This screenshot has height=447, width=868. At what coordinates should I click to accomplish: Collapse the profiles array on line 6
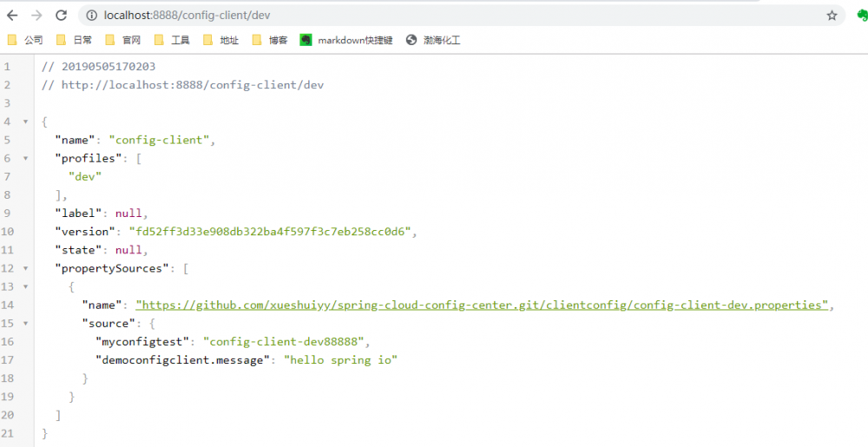pyautogui.click(x=25, y=158)
